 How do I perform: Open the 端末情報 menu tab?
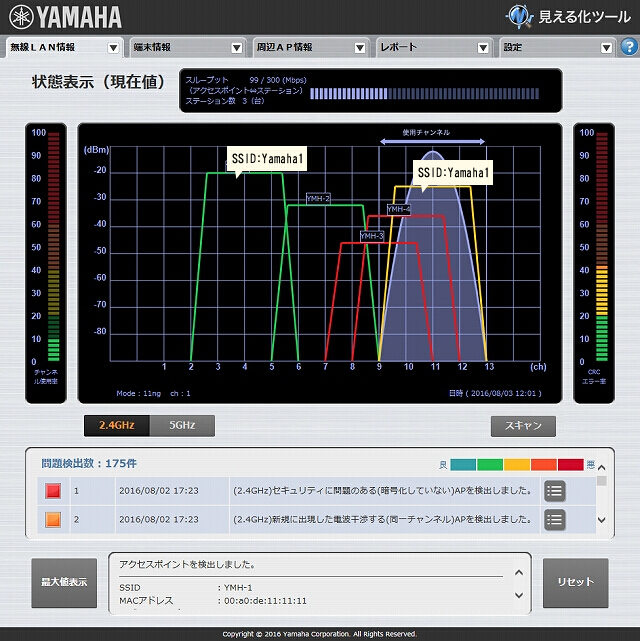188,47
